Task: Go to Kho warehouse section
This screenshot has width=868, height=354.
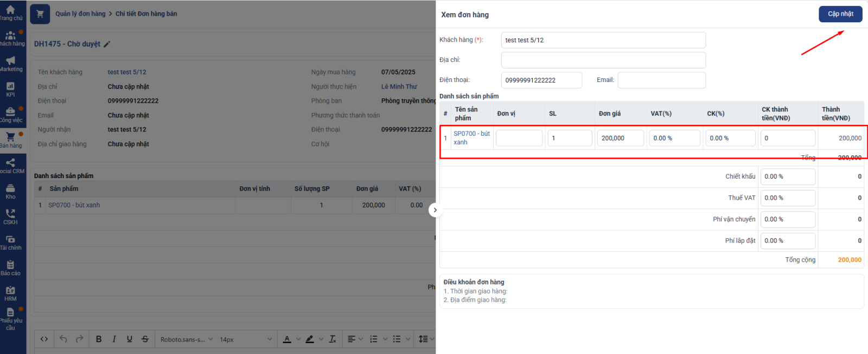Action: pyautogui.click(x=10, y=191)
